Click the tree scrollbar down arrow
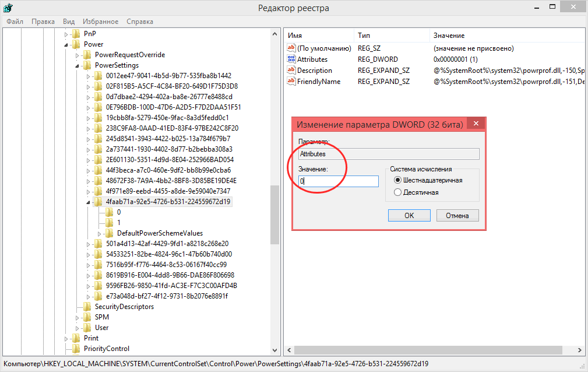This screenshot has height=372, width=588. tap(275, 350)
